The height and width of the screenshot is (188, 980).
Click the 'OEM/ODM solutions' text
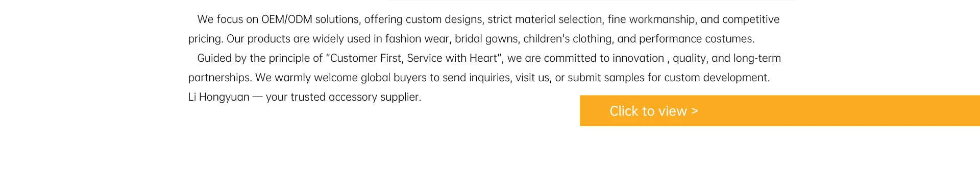click(x=311, y=19)
